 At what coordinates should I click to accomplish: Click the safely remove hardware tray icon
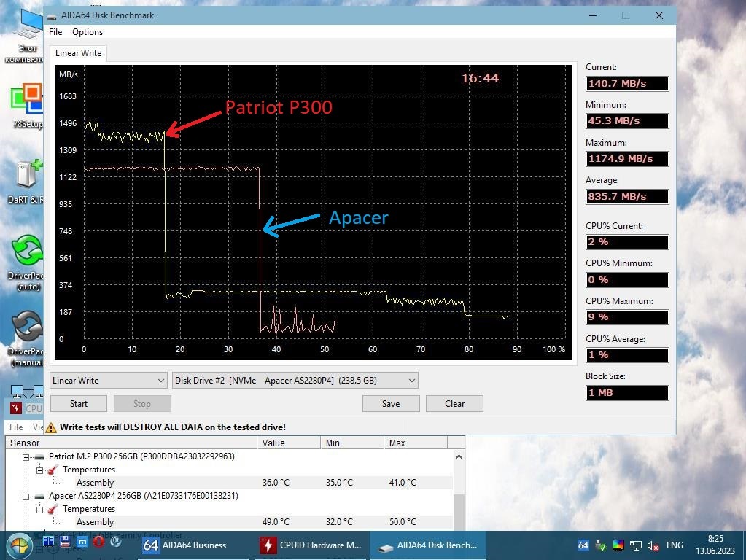600,545
